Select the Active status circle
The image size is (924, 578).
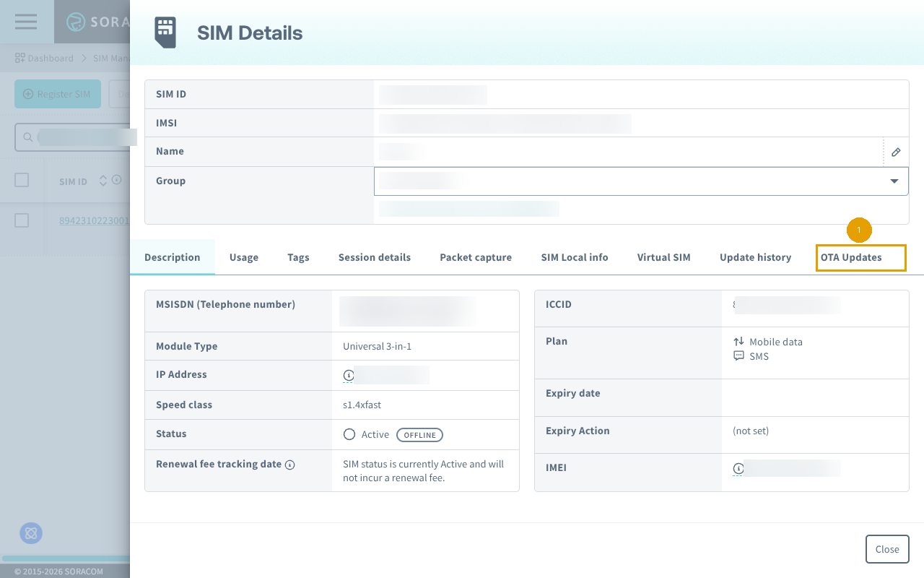[351, 434]
